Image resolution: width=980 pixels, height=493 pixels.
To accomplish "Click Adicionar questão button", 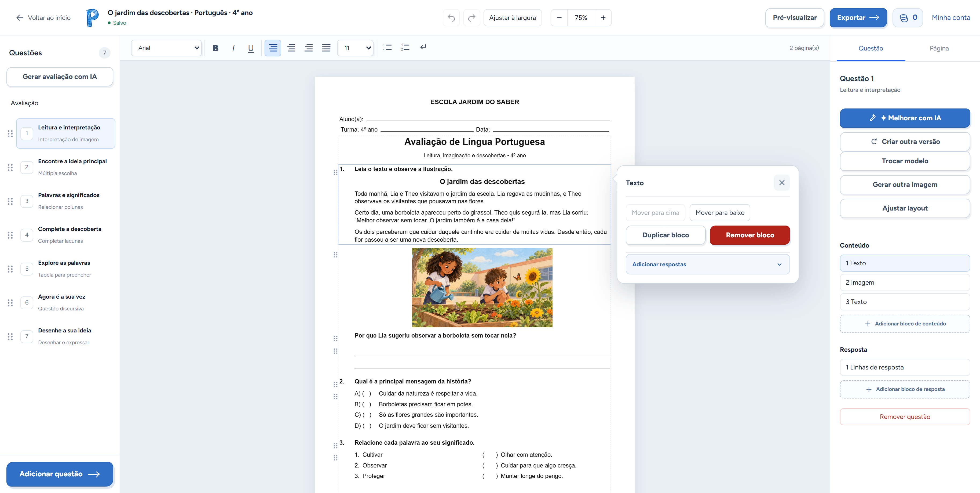I will (60, 474).
